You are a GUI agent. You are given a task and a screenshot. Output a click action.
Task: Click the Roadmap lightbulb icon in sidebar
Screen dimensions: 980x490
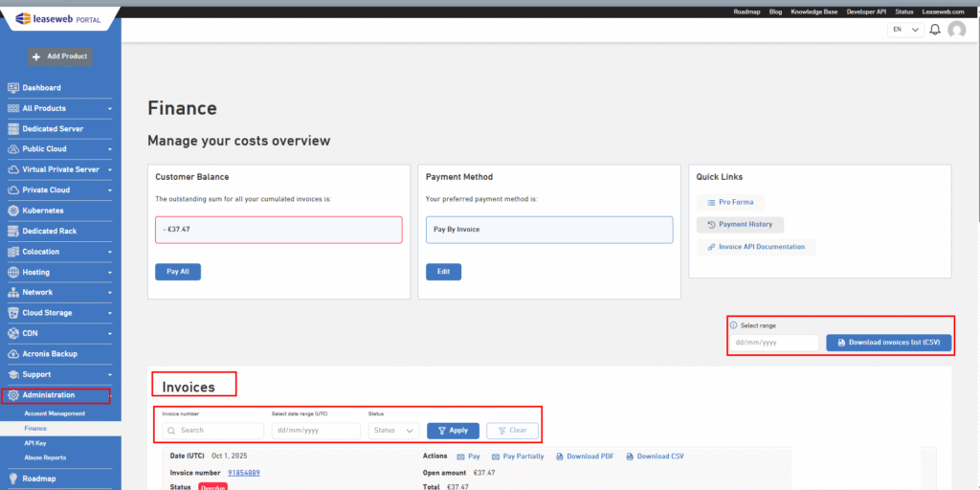(13, 478)
